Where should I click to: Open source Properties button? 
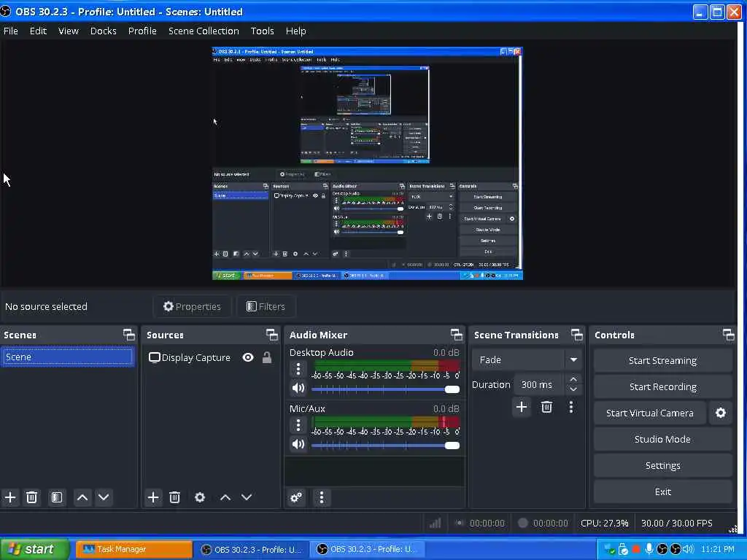pyautogui.click(x=192, y=306)
